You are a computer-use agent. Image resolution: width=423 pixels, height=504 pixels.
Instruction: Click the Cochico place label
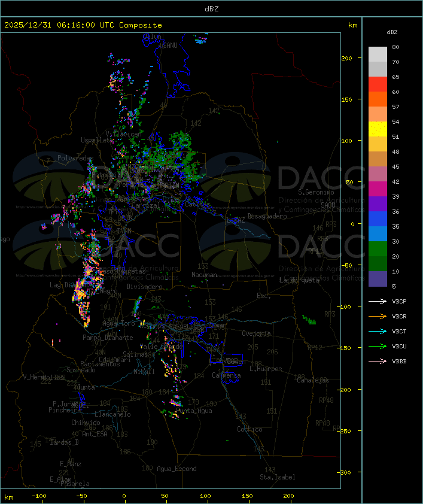[249, 429]
